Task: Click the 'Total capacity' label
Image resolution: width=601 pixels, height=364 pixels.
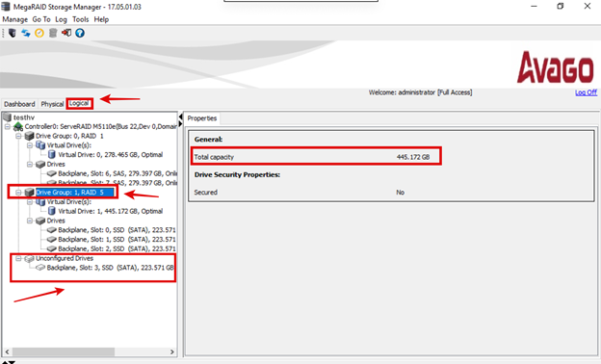Action: 214,157
